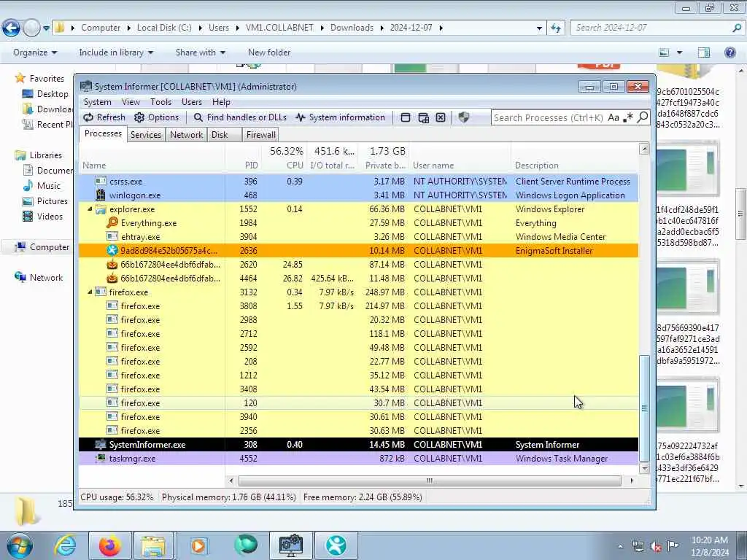Screen dimensions: 747x560
Task: Click the find window and kill icon
Action: [x=441, y=117]
